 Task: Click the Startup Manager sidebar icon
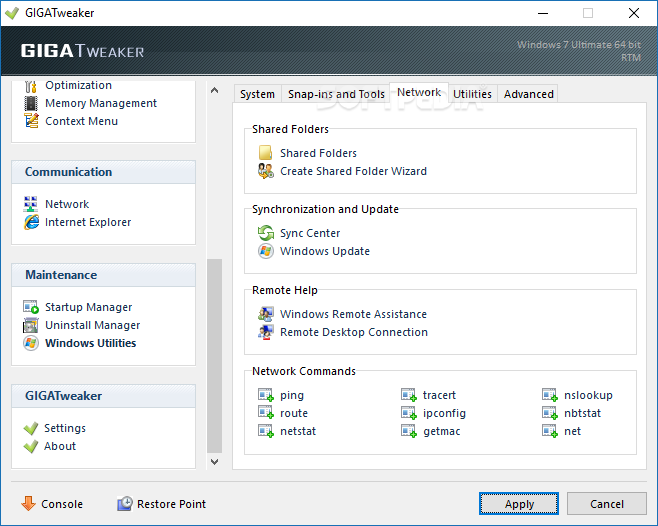[x=30, y=307]
